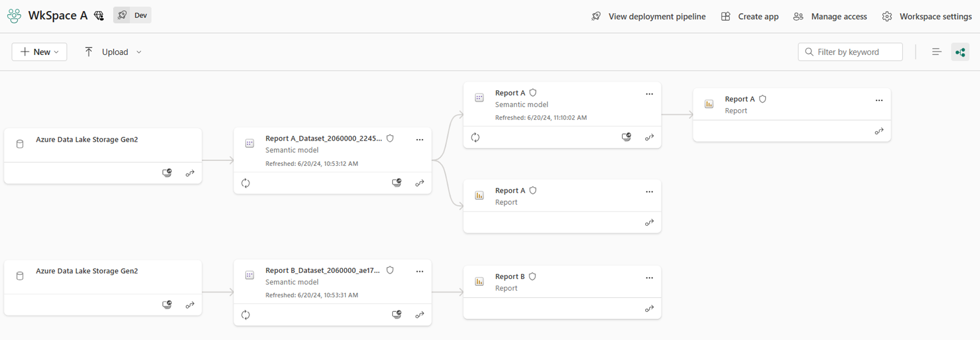This screenshot has width=980, height=340.
Task: Show lineage for the Report B_Dataset_2060000 model
Action: pyautogui.click(x=420, y=315)
